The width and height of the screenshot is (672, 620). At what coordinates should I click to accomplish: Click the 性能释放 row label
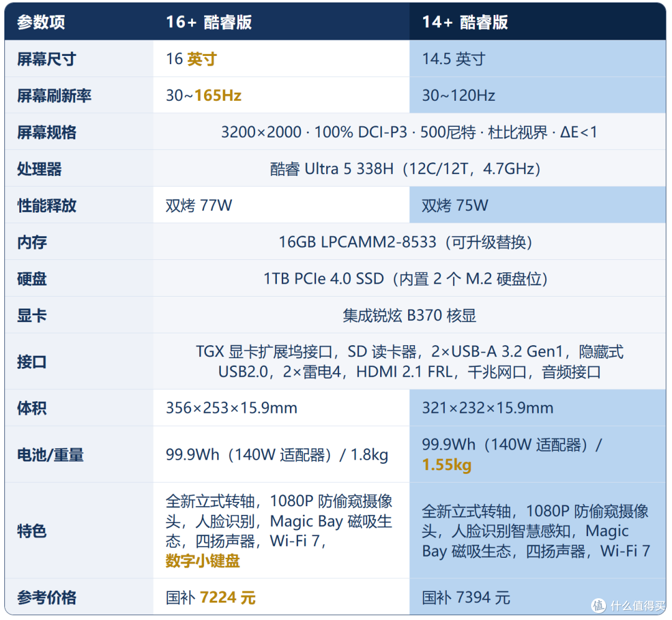[x=46, y=206]
